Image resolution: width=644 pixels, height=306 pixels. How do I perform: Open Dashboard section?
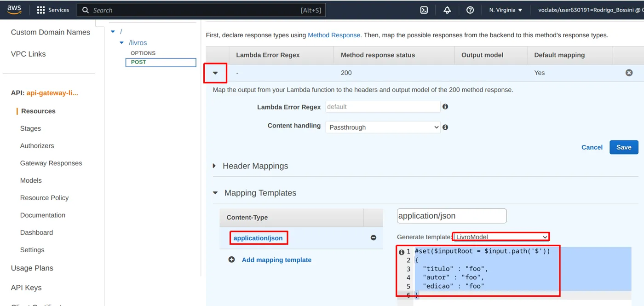click(x=36, y=233)
